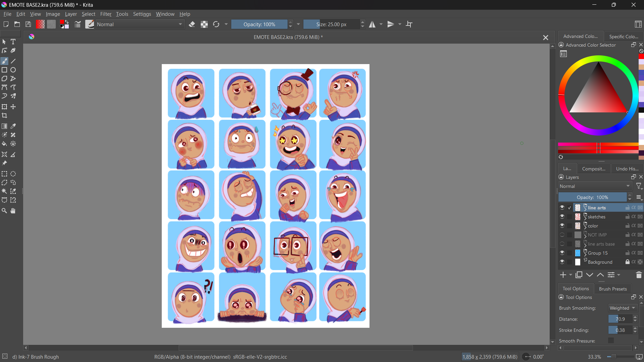Viewport: 644px width, 362px height.
Task: Open the Settings menu
Action: [x=142, y=14]
